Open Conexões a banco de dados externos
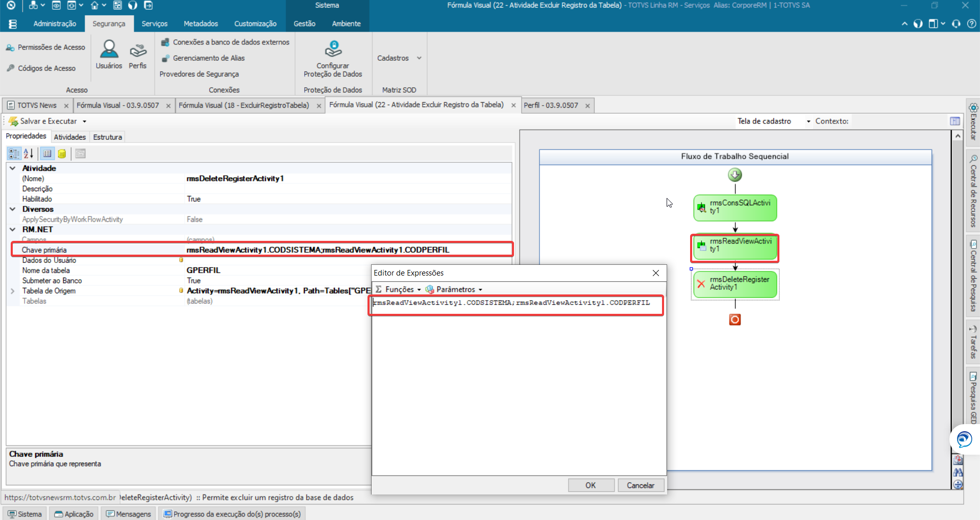980x520 pixels. click(x=225, y=42)
